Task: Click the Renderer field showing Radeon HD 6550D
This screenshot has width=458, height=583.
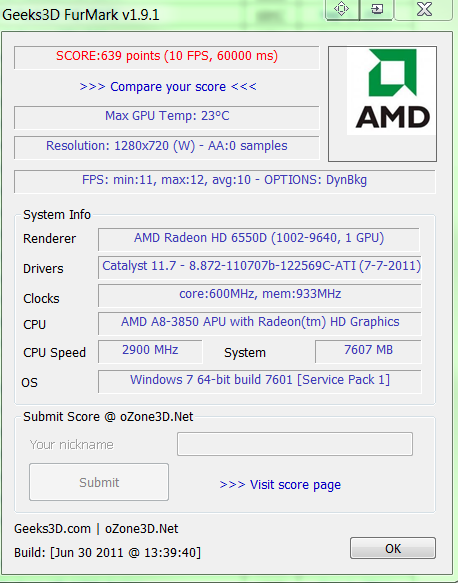Action: (259, 240)
